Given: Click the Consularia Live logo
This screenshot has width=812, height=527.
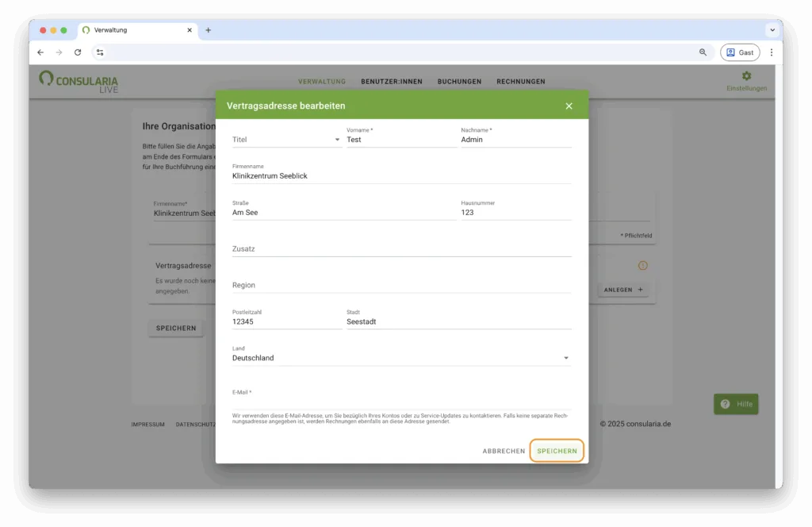Looking at the screenshot, I should click(x=79, y=81).
